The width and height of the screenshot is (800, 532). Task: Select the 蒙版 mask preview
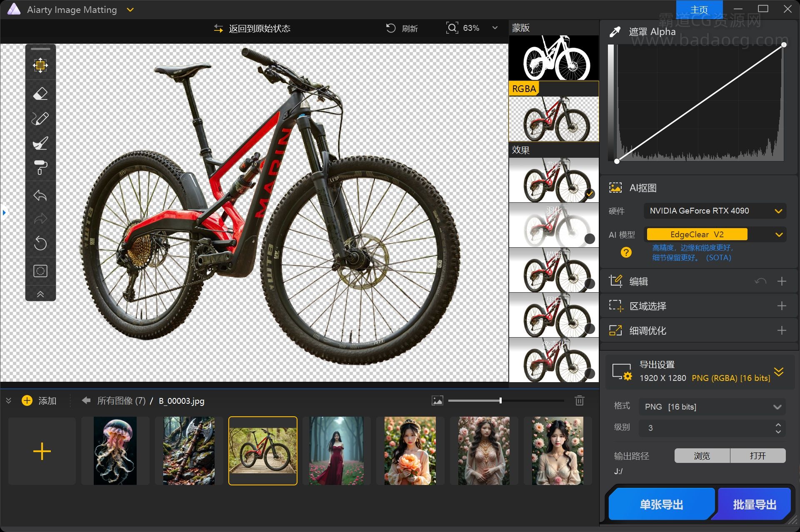554,57
